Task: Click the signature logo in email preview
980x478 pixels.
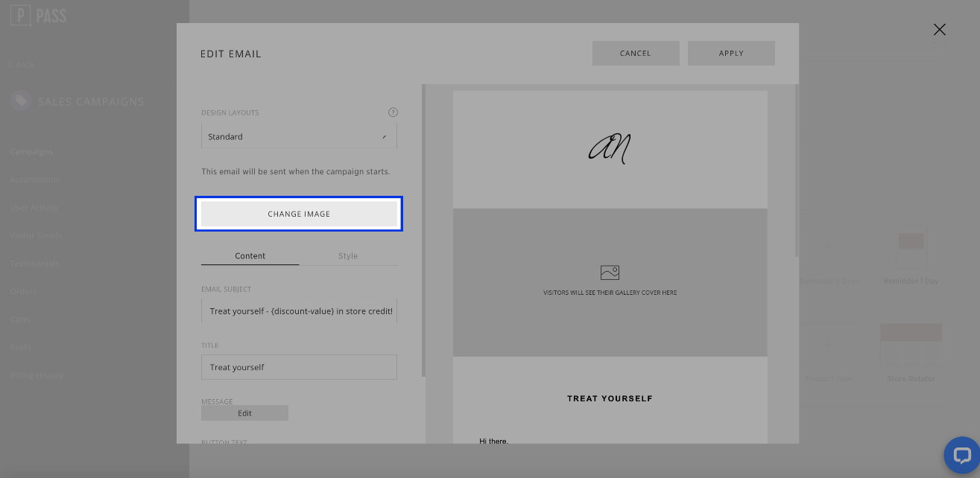Action: 610,149
